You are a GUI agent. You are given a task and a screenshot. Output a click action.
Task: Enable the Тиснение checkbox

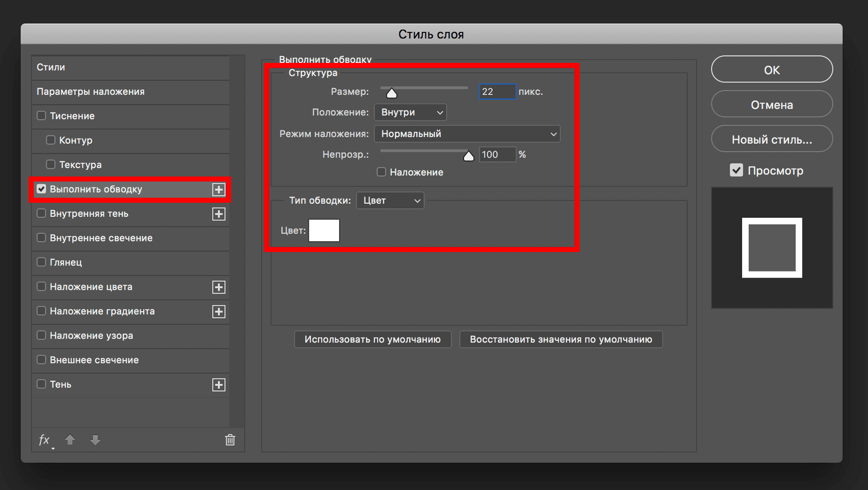pyautogui.click(x=41, y=116)
